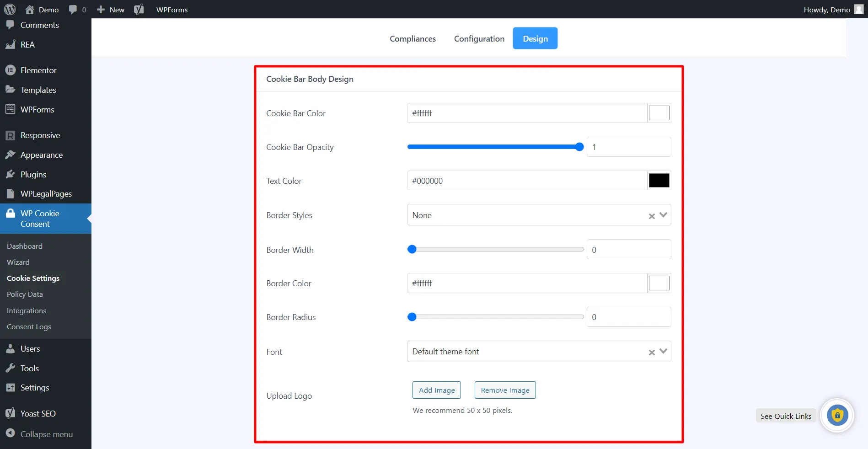Open the Appearance brush icon

(11, 155)
